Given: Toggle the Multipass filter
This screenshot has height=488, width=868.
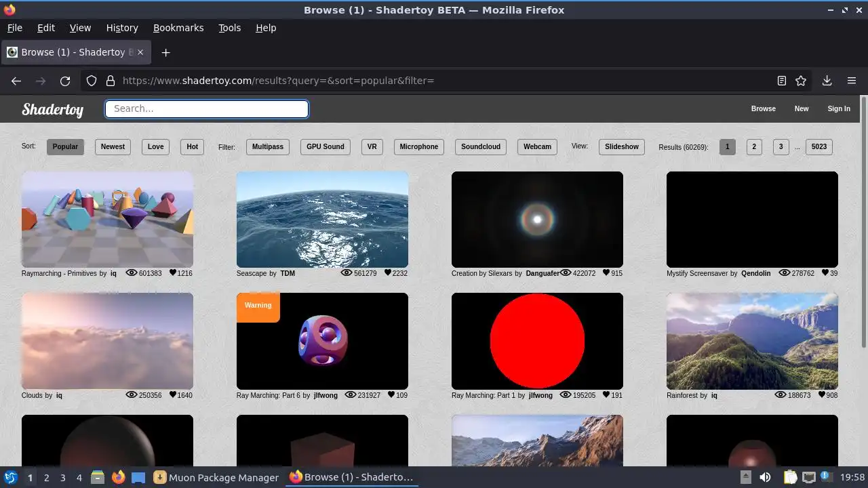Looking at the screenshot, I should coord(268,146).
